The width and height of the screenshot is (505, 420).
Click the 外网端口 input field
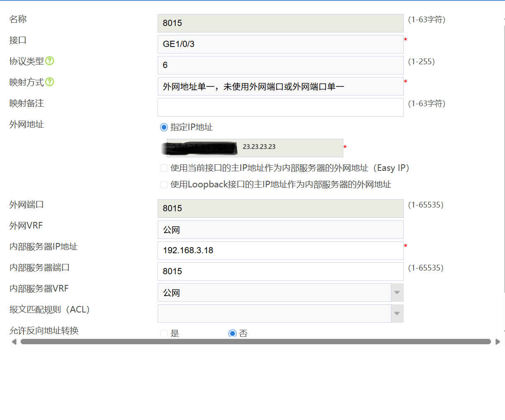(x=280, y=208)
